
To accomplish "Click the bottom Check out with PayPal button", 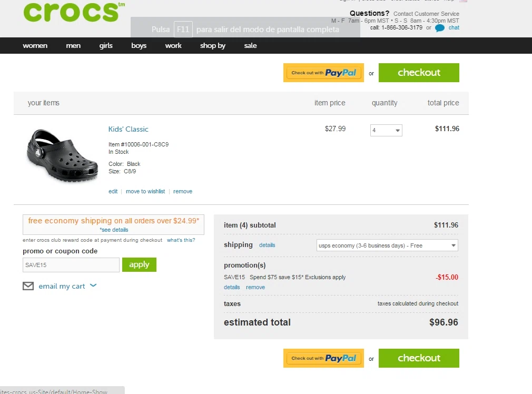I will [x=324, y=358].
